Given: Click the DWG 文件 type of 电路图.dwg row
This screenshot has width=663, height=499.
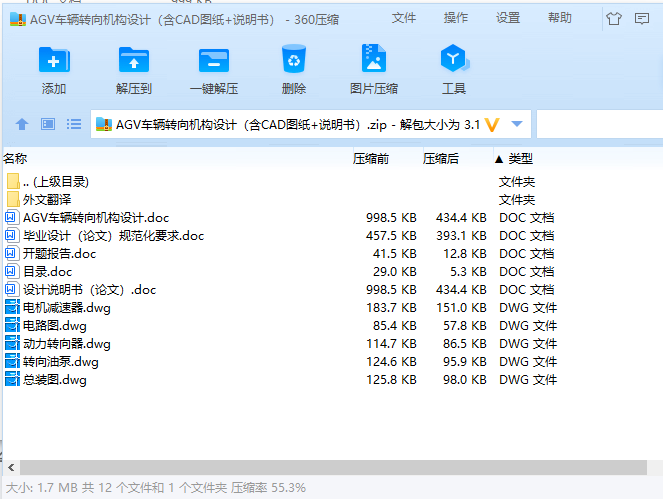Looking at the screenshot, I should pyautogui.click(x=528, y=326).
